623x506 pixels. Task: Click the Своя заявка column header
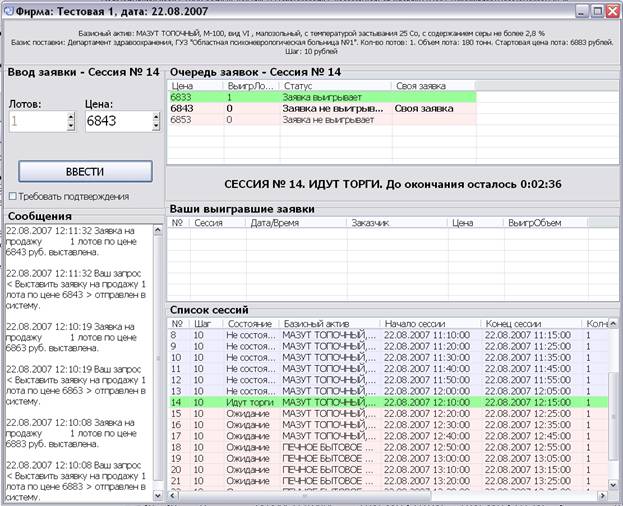pyautogui.click(x=434, y=86)
